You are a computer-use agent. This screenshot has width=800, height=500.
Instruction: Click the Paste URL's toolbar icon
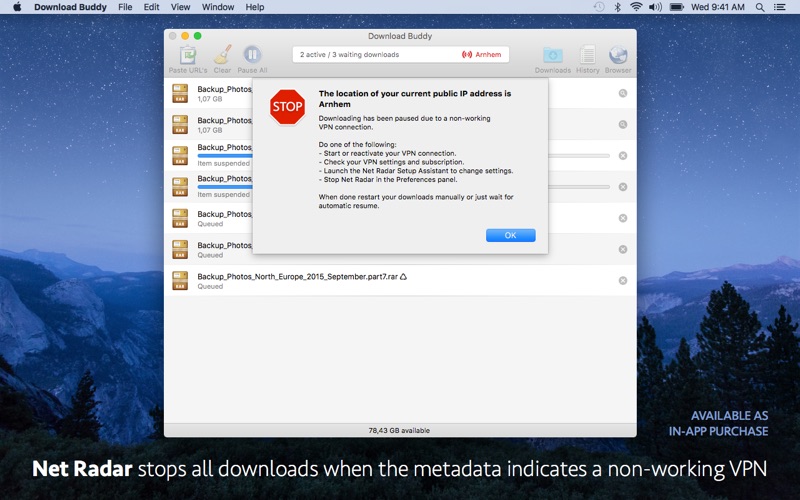click(x=187, y=55)
